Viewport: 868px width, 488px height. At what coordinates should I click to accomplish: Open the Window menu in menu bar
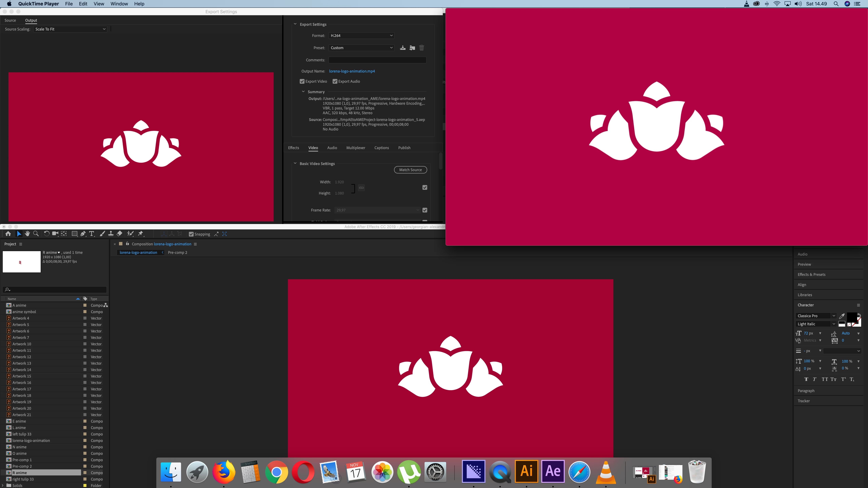(119, 4)
